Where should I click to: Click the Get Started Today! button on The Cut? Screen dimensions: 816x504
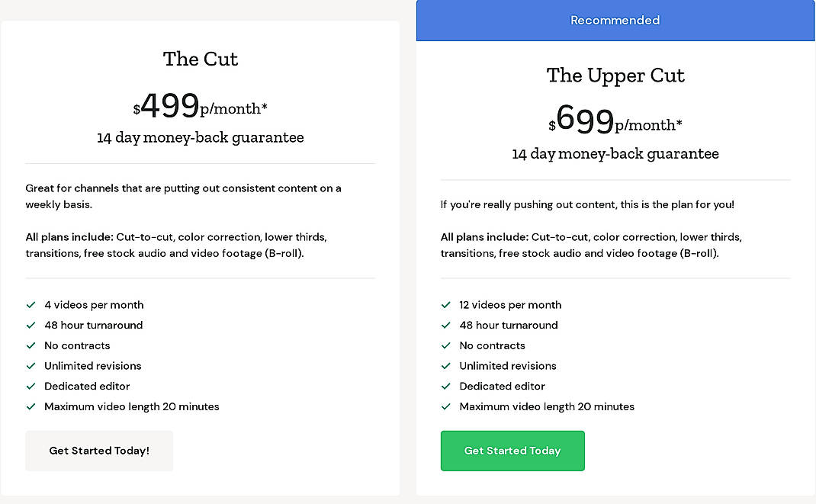coord(99,451)
